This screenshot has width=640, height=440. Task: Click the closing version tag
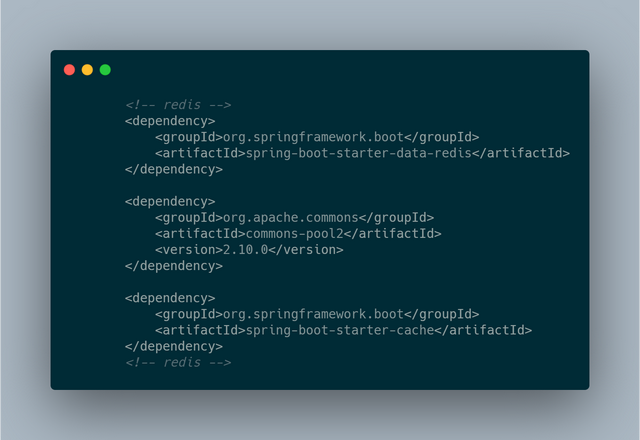tap(306, 250)
